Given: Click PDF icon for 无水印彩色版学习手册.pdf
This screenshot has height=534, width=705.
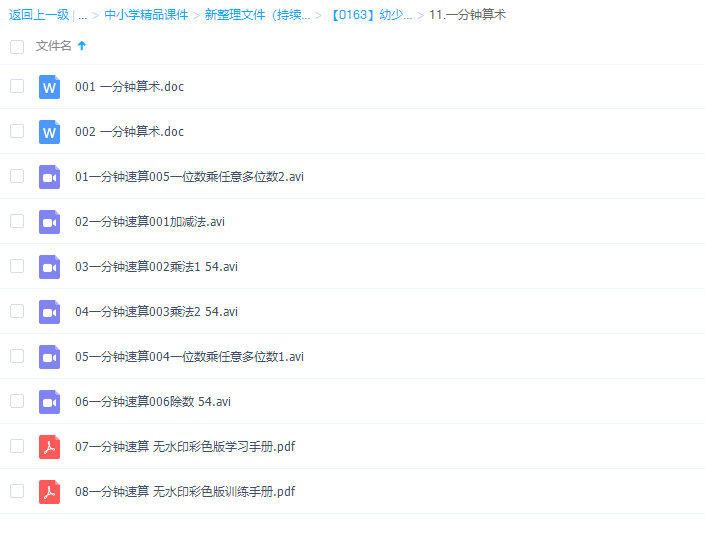Looking at the screenshot, I should pos(49,447).
